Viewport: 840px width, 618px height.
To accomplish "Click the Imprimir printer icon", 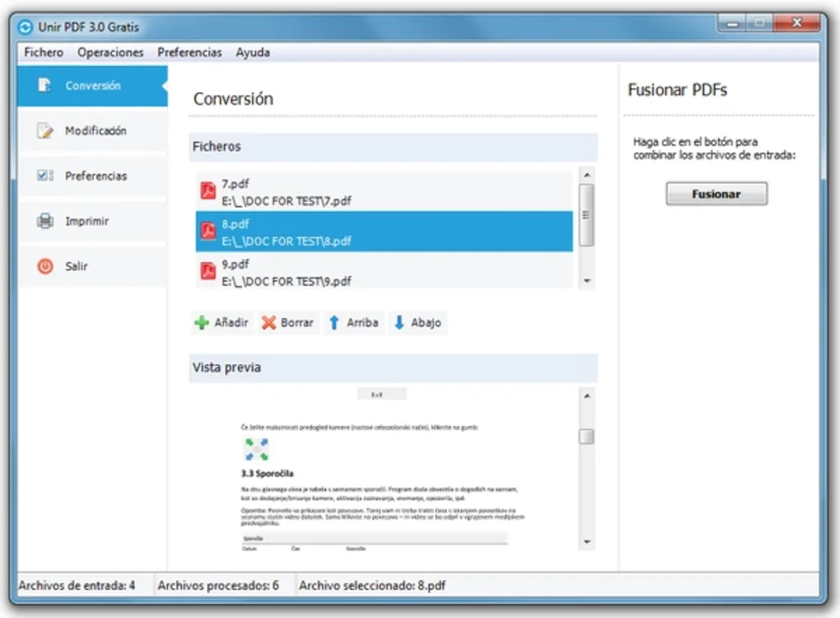I will [x=45, y=222].
